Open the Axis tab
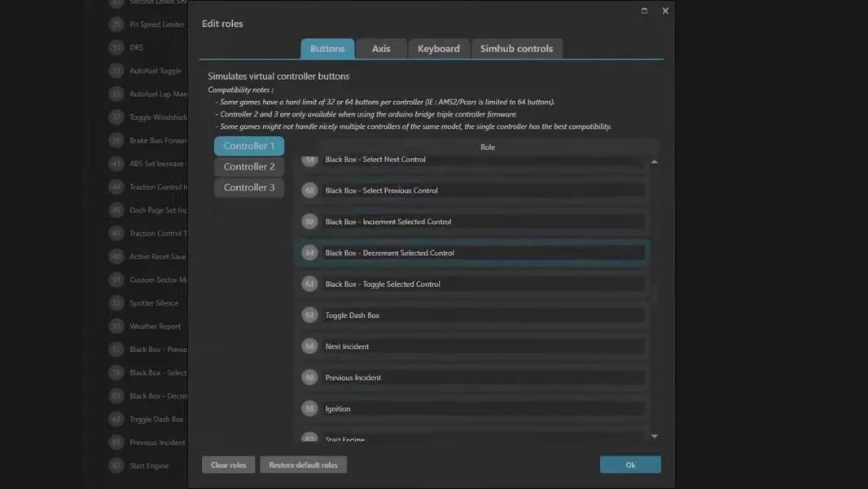 (x=381, y=49)
